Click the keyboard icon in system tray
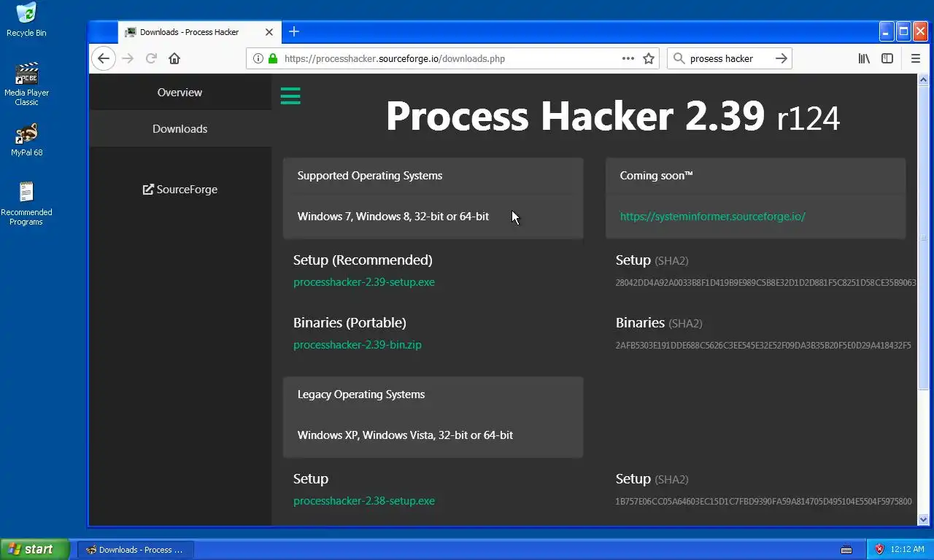 click(x=846, y=549)
